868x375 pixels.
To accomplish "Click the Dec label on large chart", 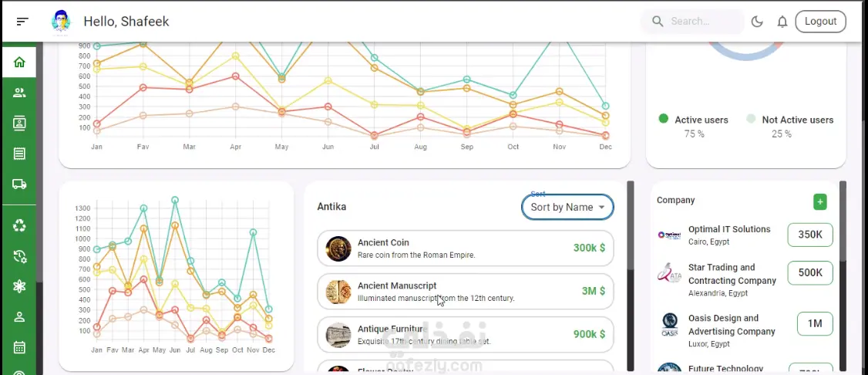I will tap(606, 147).
